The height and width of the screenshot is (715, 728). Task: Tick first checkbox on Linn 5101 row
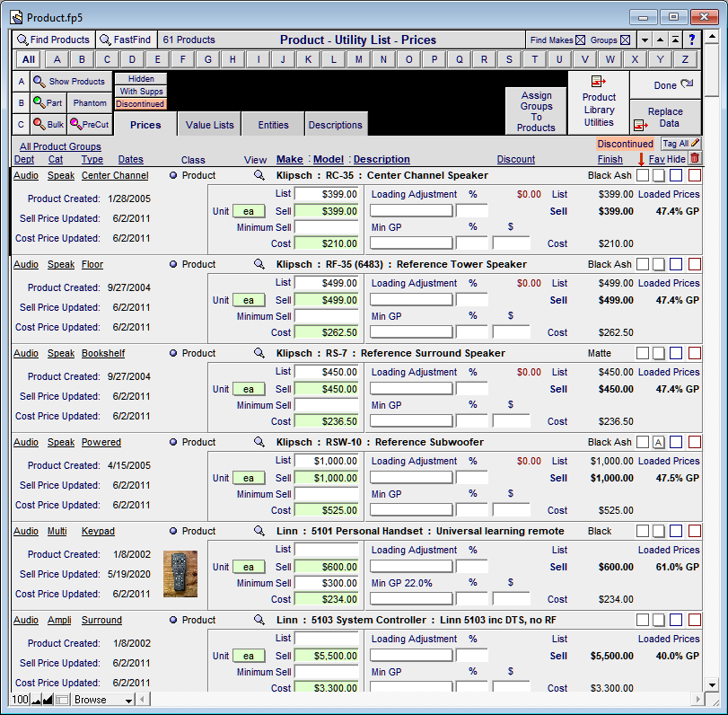[643, 531]
